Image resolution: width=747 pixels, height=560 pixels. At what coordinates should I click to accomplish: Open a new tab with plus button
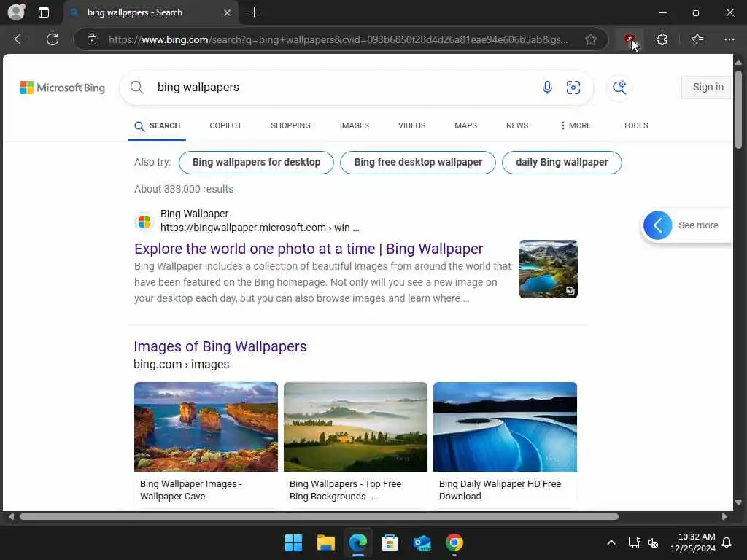255,12
